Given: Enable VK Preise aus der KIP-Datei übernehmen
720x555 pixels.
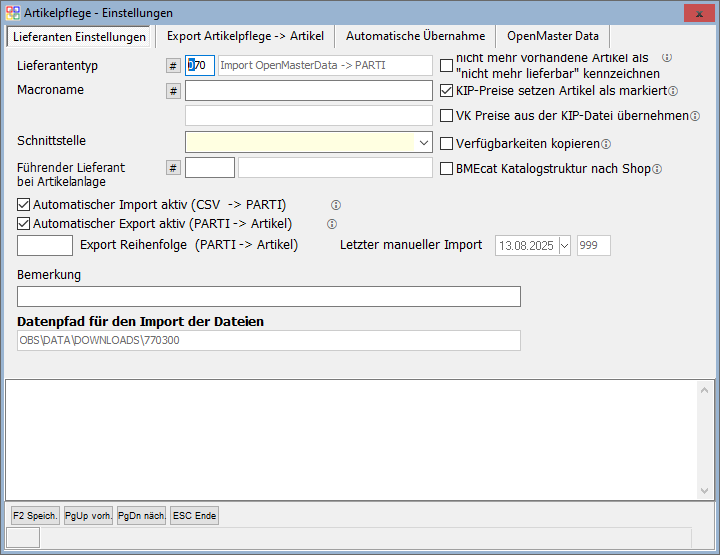Looking at the screenshot, I should click(447, 116).
